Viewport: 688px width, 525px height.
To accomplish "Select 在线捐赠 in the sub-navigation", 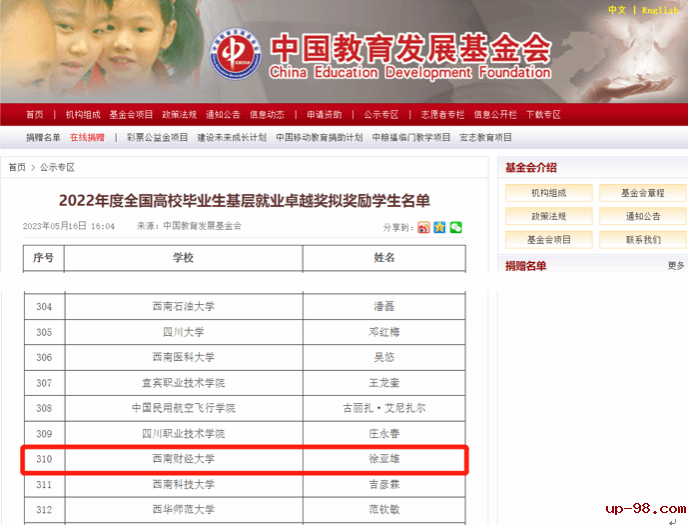I will tap(87, 137).
